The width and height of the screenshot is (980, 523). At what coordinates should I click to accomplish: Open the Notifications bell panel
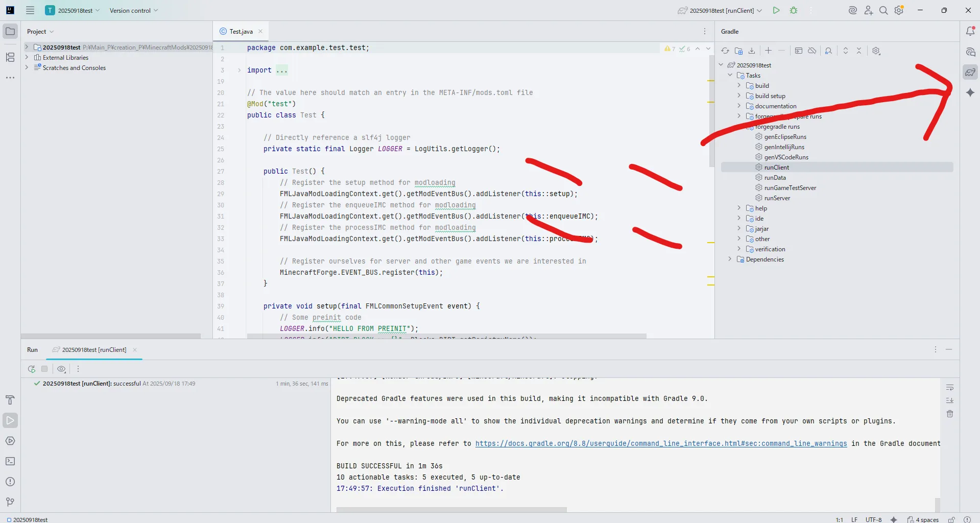point(970,31)
